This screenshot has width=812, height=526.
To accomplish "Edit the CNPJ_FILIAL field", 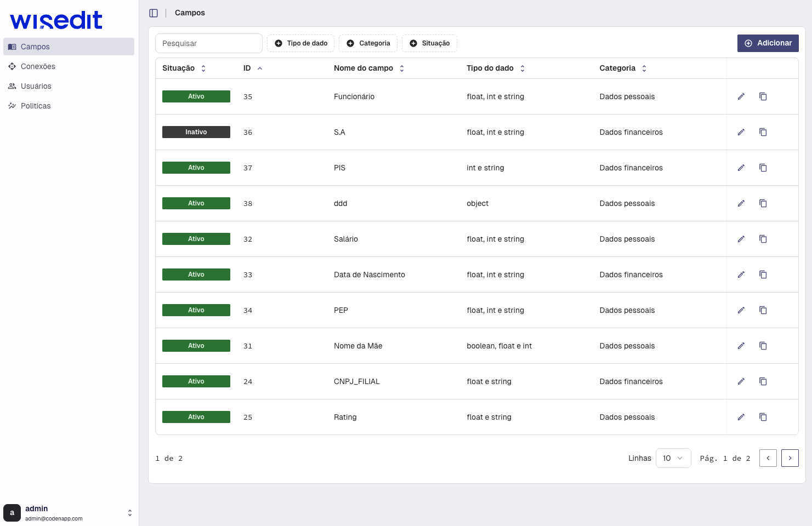I will click(x=741, y=381).
